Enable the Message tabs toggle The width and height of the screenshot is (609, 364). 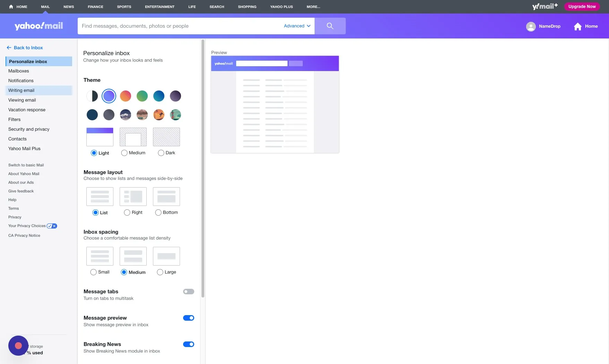click(x=189, y=292)
